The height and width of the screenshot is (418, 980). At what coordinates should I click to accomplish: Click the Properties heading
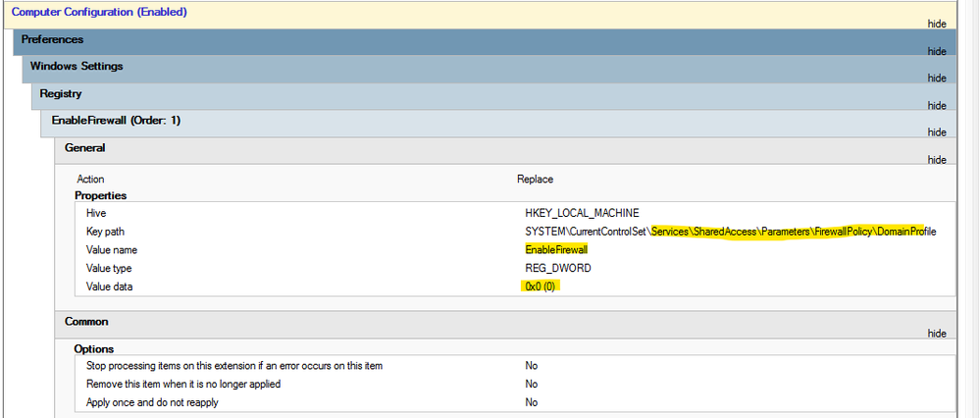tap(101, 195)
